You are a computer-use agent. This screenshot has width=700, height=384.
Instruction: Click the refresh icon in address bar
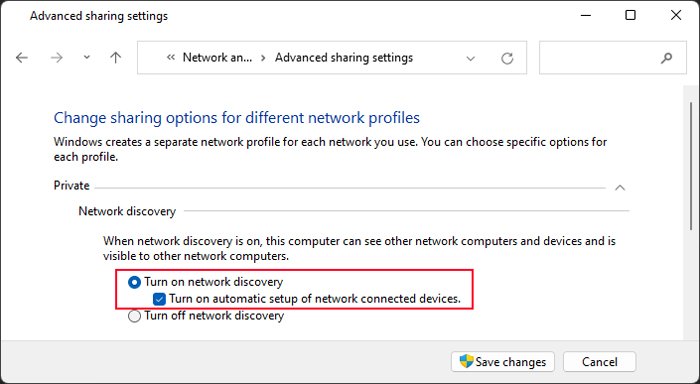(x=507, y=58)
